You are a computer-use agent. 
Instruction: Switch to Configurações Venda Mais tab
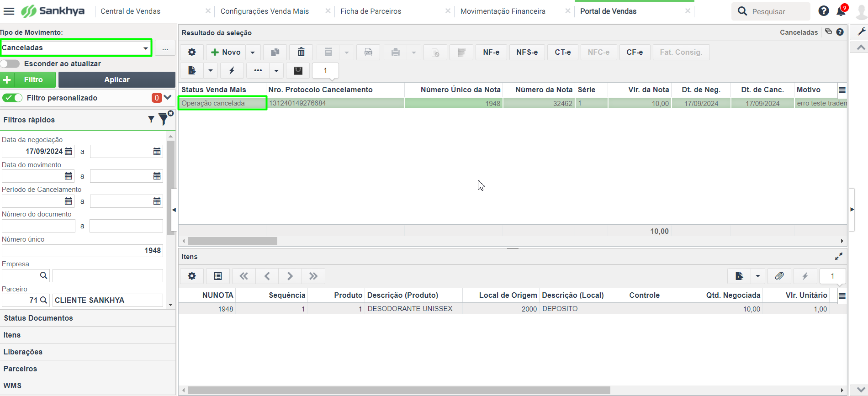click(265, 11)
